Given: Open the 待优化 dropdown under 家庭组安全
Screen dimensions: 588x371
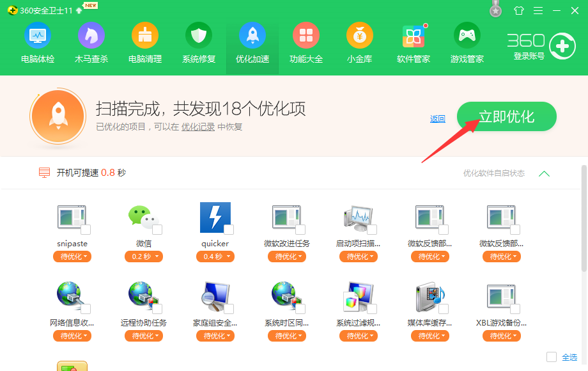Looking at the screenshot, I should 215,336.
